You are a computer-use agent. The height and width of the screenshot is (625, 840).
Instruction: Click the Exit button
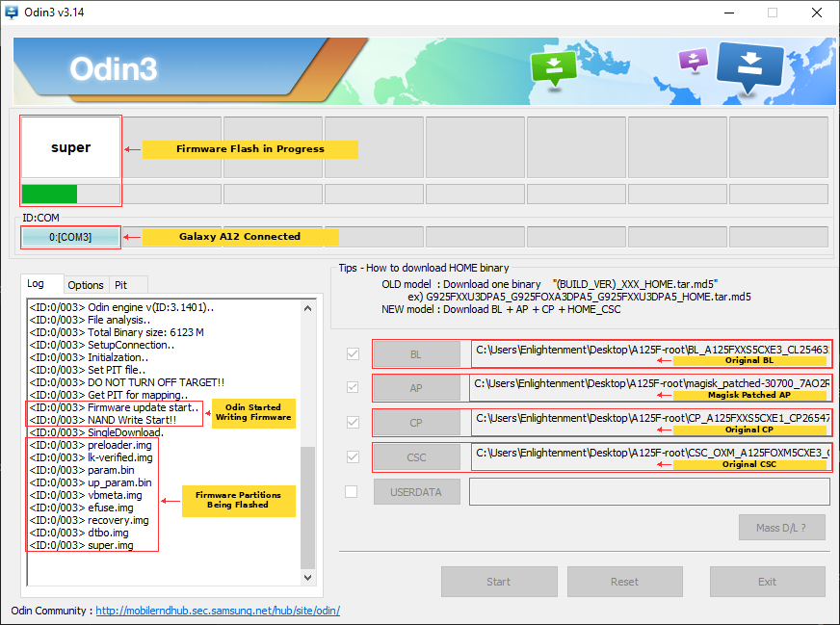point(767,582)
